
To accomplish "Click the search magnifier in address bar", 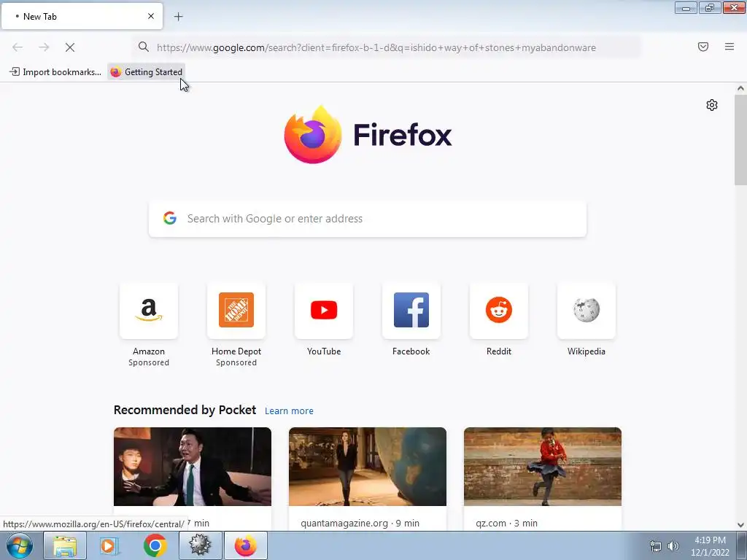I will coord(144,47).
